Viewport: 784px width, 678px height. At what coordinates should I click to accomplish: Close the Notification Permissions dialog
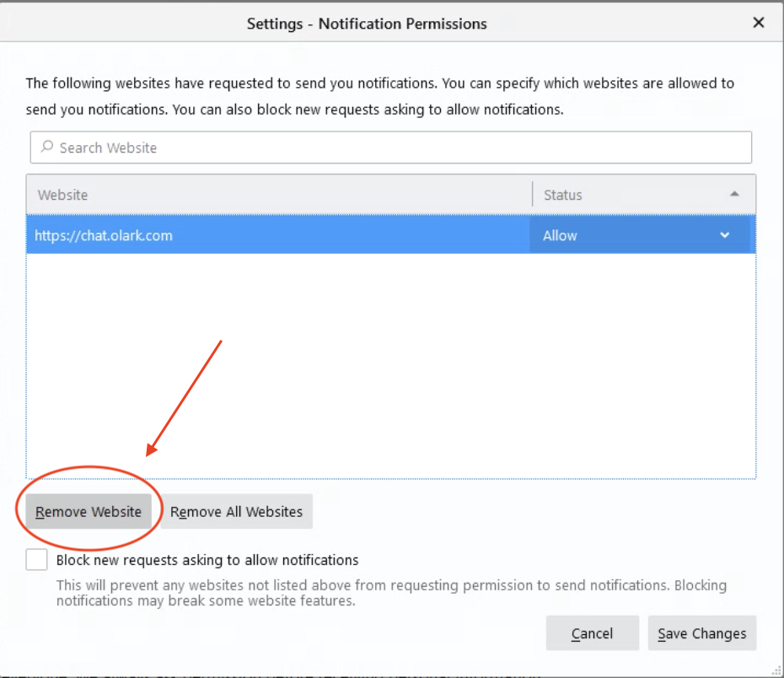point(758,23)
